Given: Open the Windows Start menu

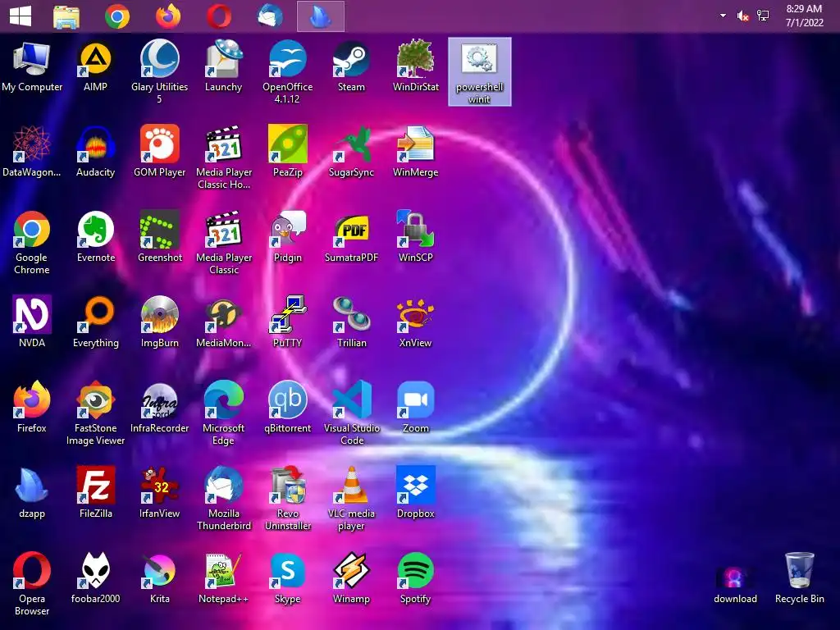Looking at the screenshot, I should 21,16.
